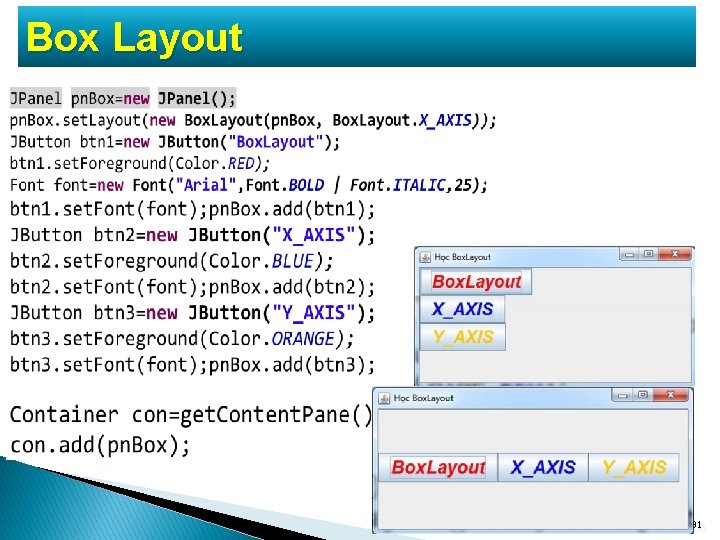Click the line 'JButton btn1=new JButton("BoxLayout");'

[175, 142]
